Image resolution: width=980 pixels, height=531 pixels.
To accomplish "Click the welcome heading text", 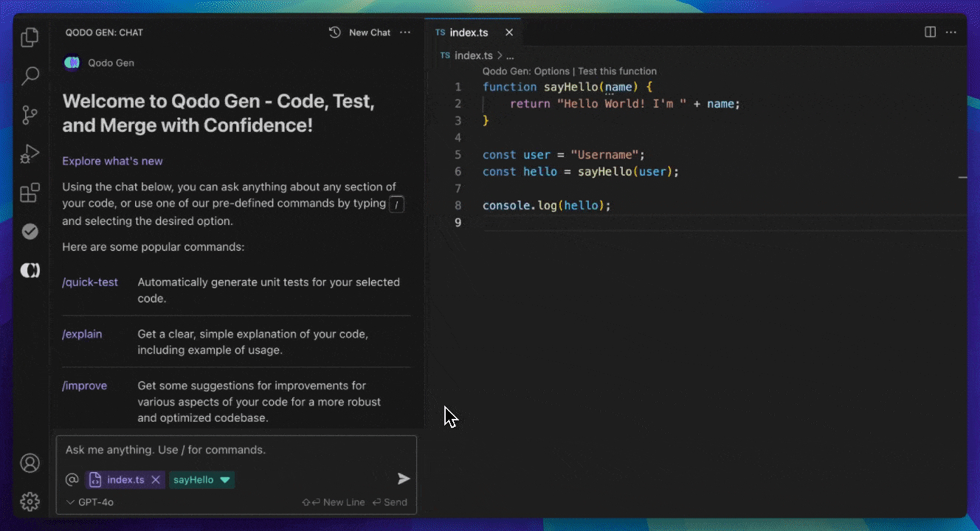I will (x=218, y=113).
